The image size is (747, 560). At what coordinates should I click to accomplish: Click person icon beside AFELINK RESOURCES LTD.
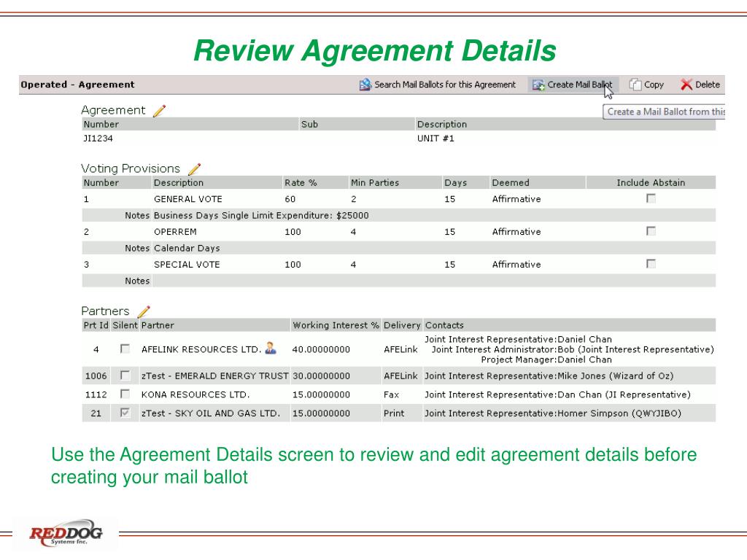click(x=271, y=348)
